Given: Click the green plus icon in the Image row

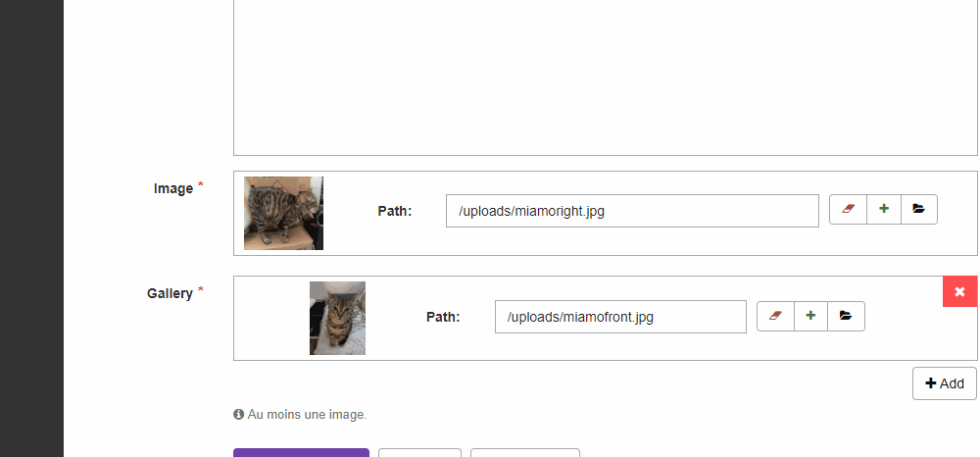Looking at the screenshot, I should coord(884,209).
